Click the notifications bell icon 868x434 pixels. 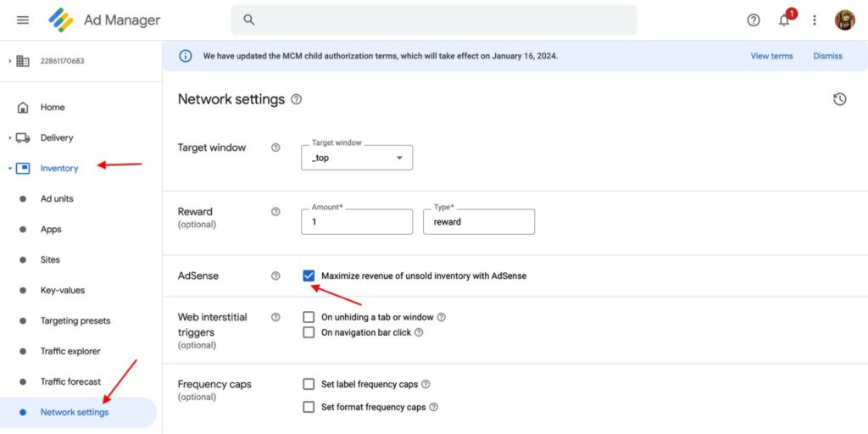pos(784,20)
